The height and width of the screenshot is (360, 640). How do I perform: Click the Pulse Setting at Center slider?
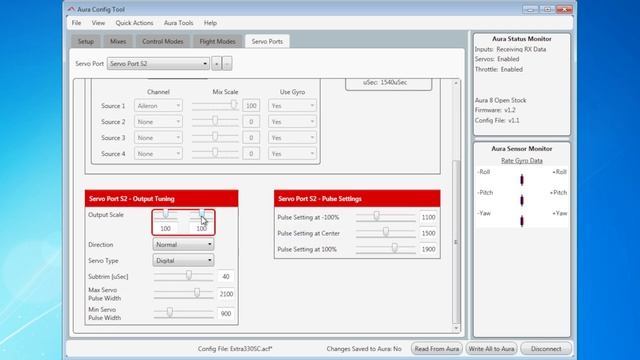pos(386,233)
